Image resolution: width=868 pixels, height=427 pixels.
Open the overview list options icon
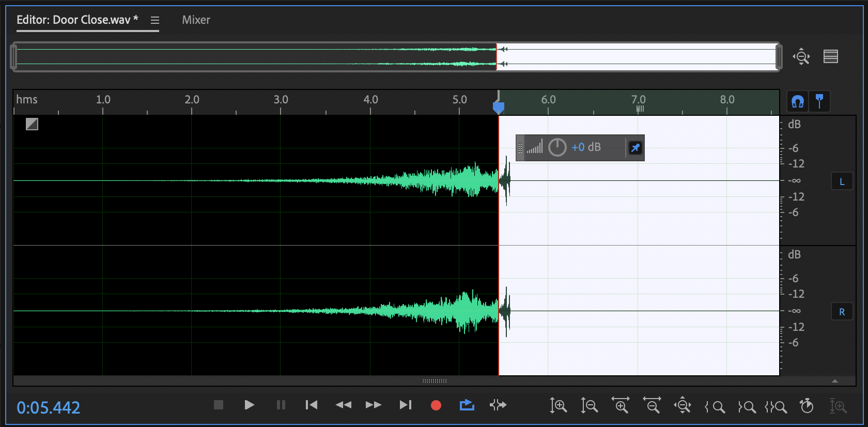point(831,56)
